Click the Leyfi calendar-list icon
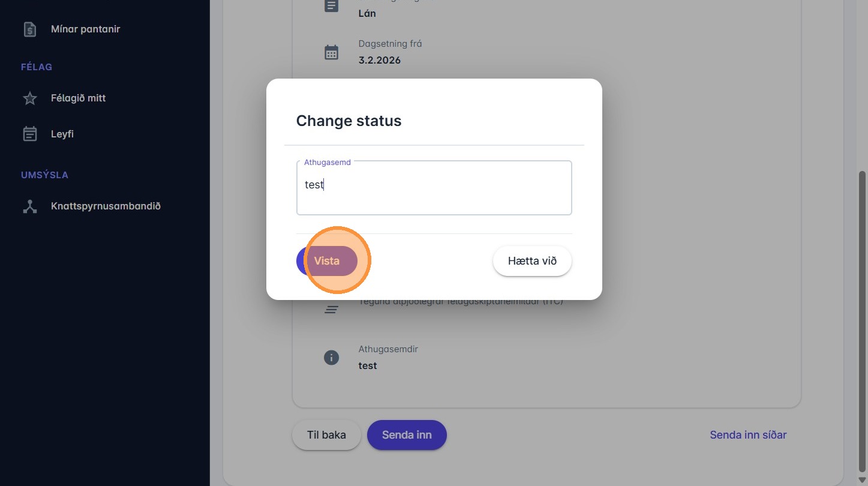 tap(30, 134)
